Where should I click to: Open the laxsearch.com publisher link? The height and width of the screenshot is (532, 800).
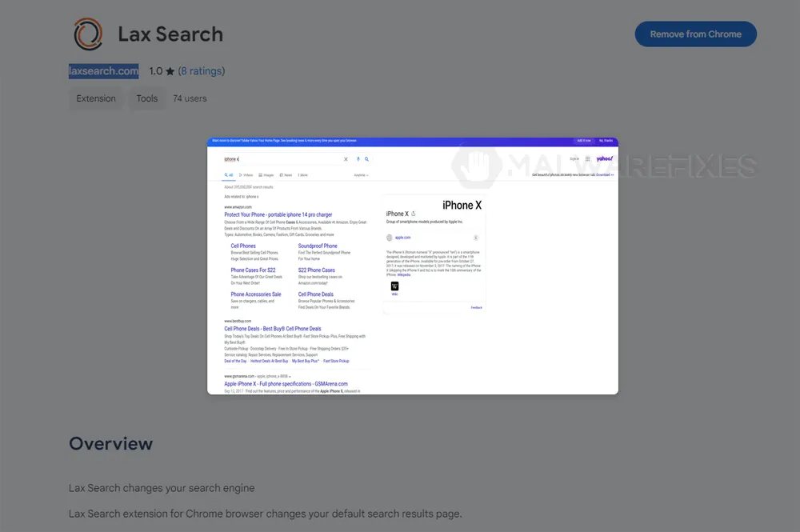103,71
